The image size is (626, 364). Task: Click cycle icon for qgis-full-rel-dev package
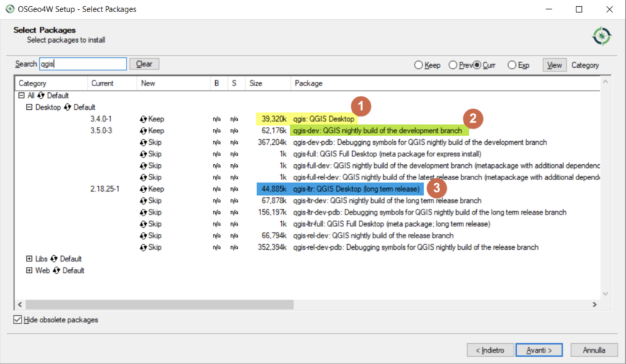click(x=143, y=177)
